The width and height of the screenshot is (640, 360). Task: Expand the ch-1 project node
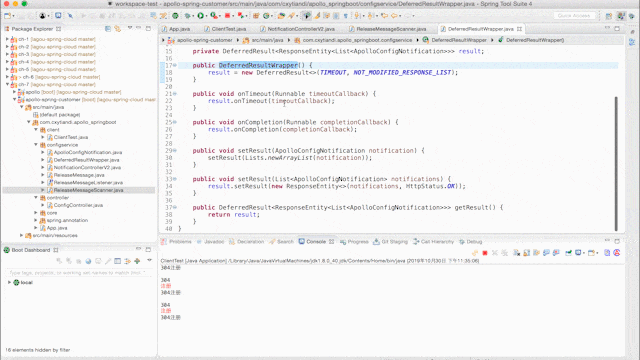pos(7,39)
